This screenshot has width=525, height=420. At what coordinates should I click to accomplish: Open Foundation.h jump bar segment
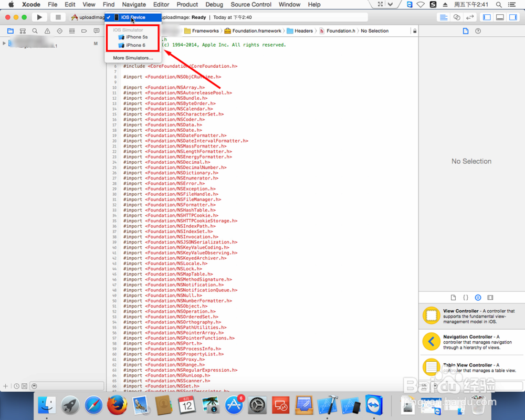click(337, 31)
